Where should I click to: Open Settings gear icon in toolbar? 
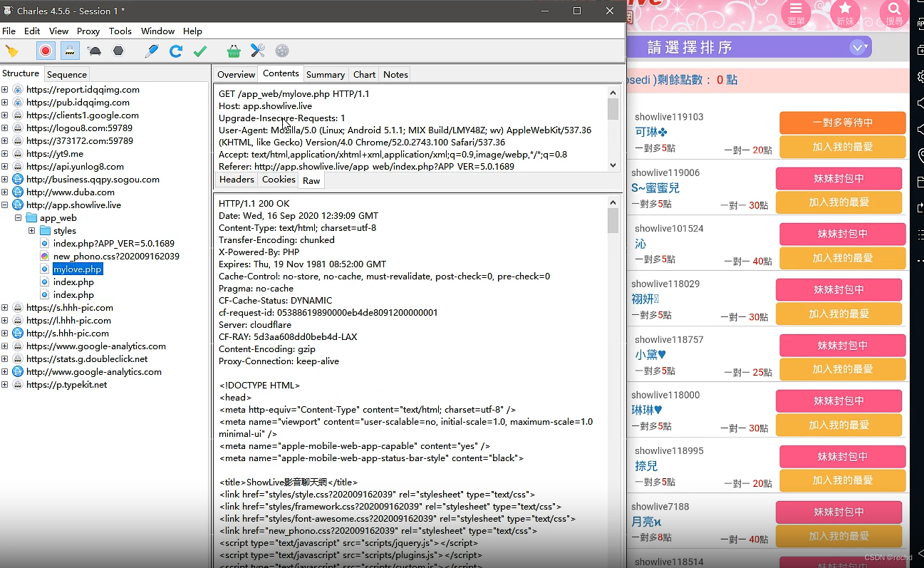282,51
